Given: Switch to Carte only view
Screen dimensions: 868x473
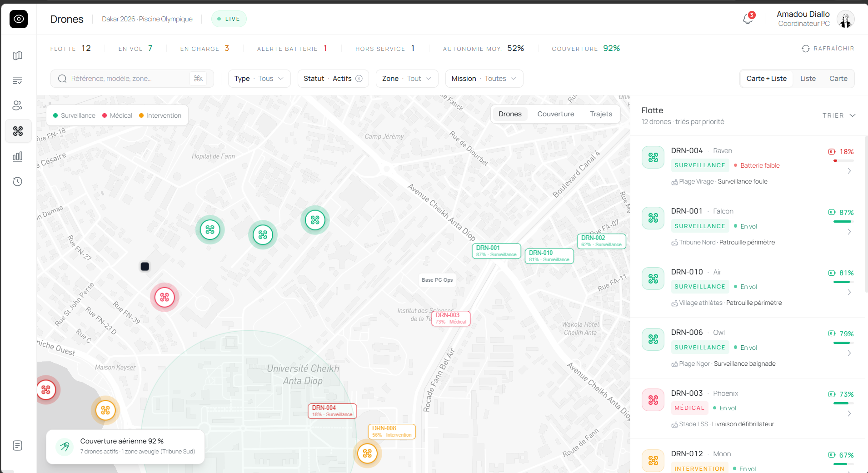Looking at the screenshot, I should tap(838, 79).
